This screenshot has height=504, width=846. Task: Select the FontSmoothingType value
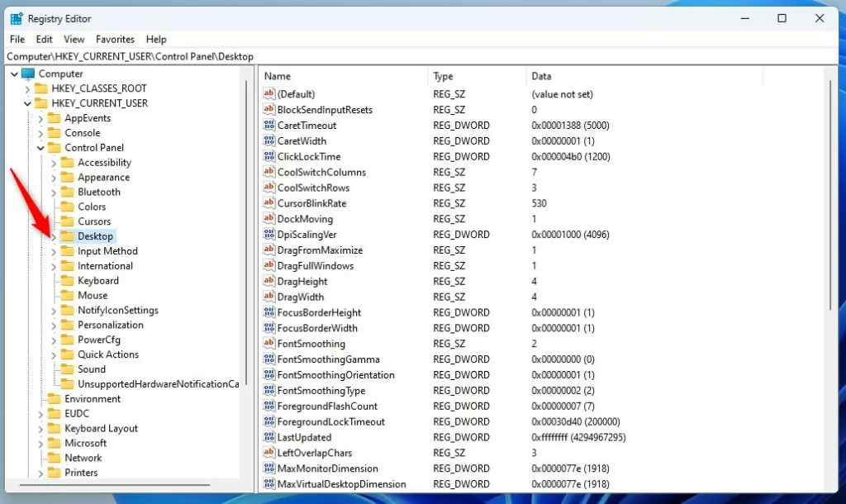321,390
